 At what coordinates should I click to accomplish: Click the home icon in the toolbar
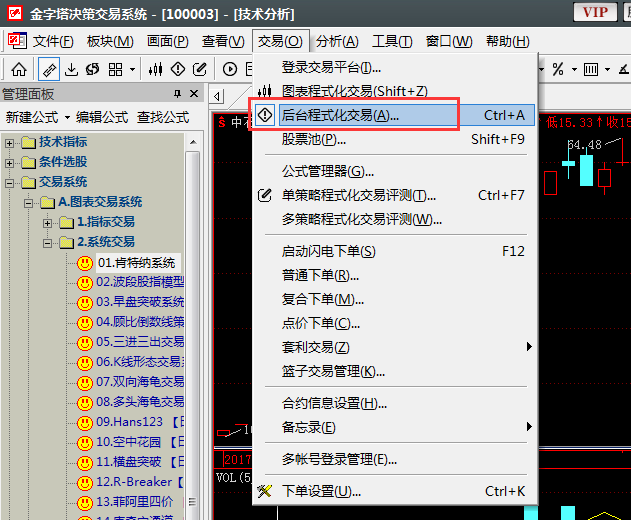19,69
